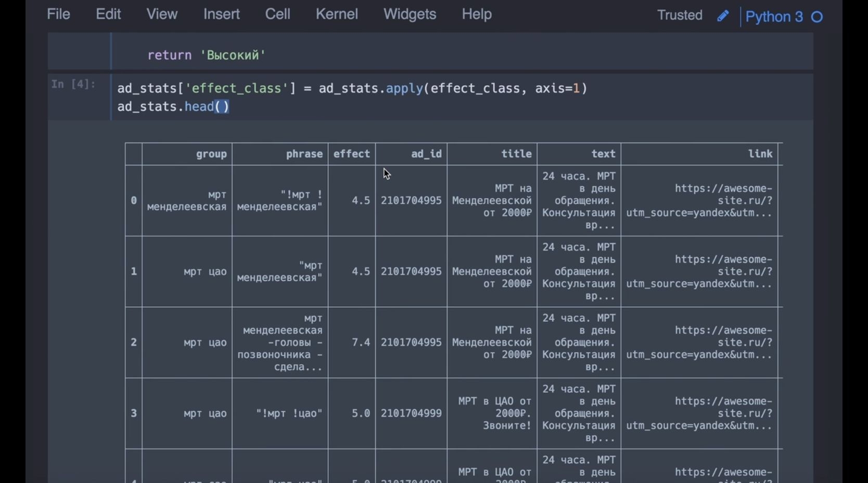Image resolution: width=868 pixels, height=483 pixels.
Task: Click row index 0 in the table
Action: [x=134, y=201]
